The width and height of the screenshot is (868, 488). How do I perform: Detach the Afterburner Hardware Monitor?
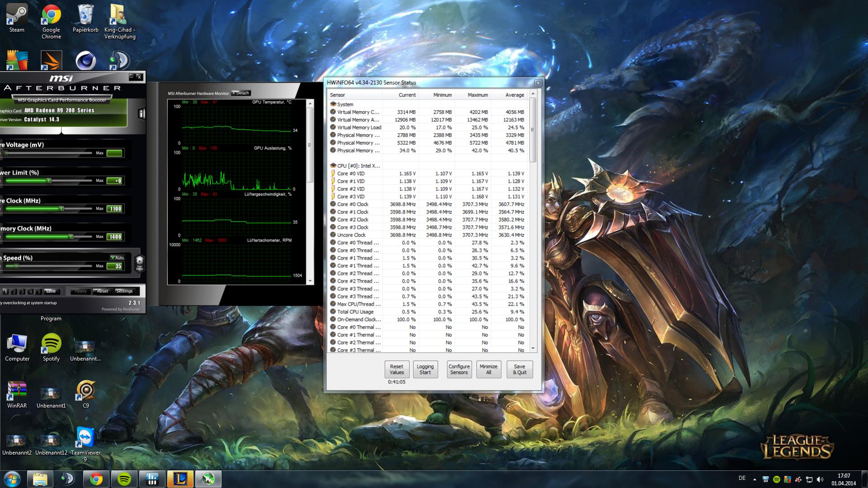click(x=241, y=93)
